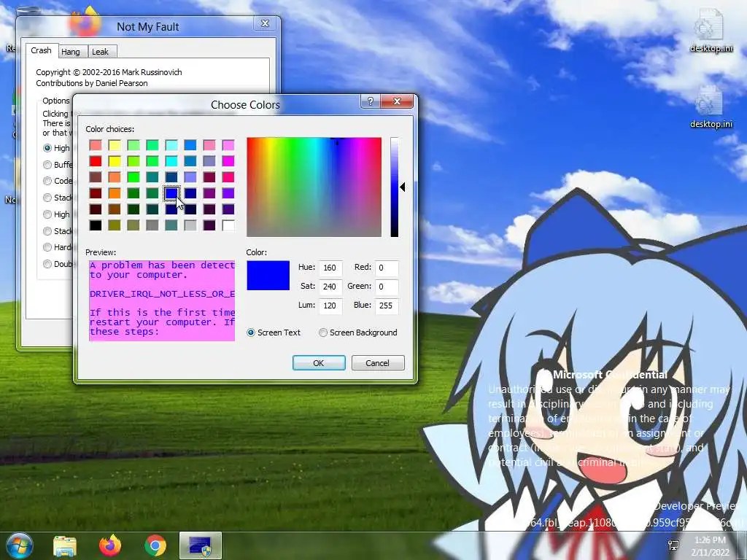
Task: Click the Lum value field
Action: pyautogui.click(x=330, y=306)
